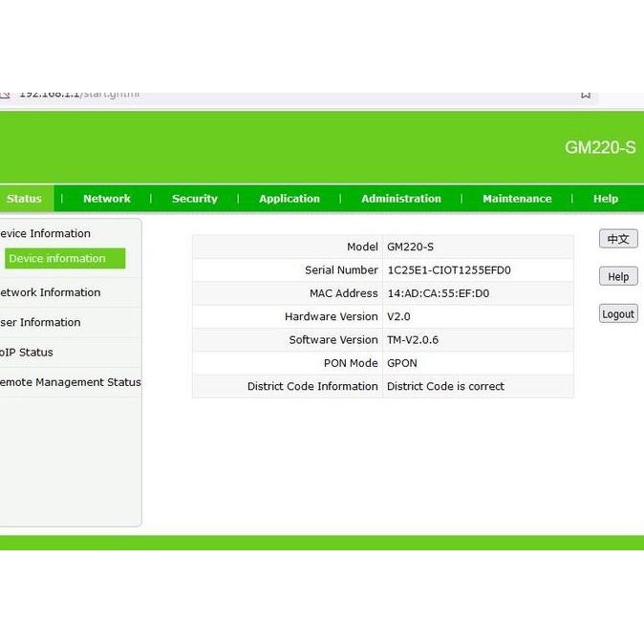Click the Logout button
This screenshot has width=644, height=644.
pos(618,313)
